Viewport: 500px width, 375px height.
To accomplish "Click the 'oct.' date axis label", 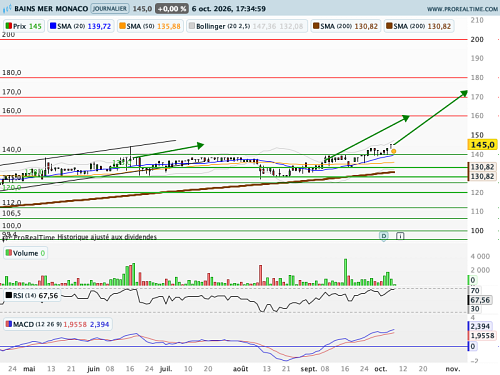I will [x=381, y=369].
